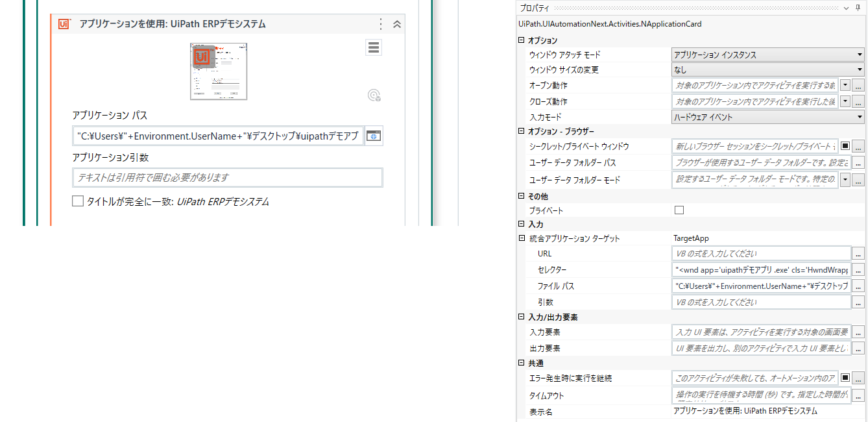Viewport: 868px width, 422px height.
Task: Click the ファイル パス input field in properties
Action: coord(761,286)
